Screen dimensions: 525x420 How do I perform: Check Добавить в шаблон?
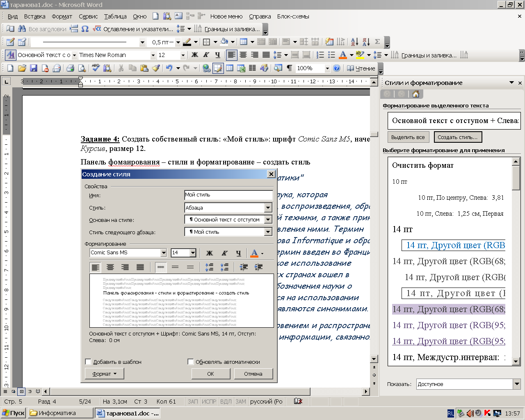pos(88,362)
